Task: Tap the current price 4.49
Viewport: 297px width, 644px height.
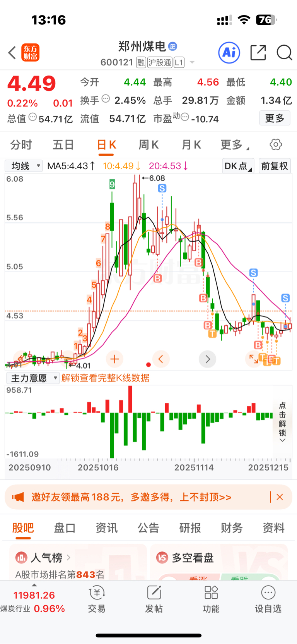Action: coord(32,83)
